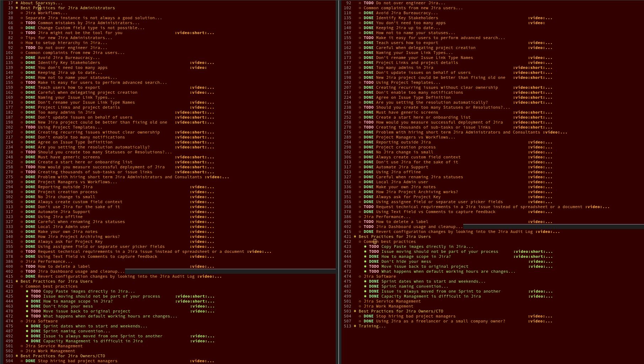Expand Jira Performance heading in right pane

click(387, 217)
